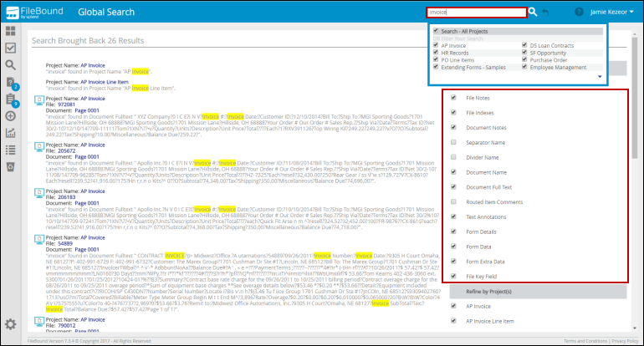Click the right panel vertical scrollbar

coord(635,99)
